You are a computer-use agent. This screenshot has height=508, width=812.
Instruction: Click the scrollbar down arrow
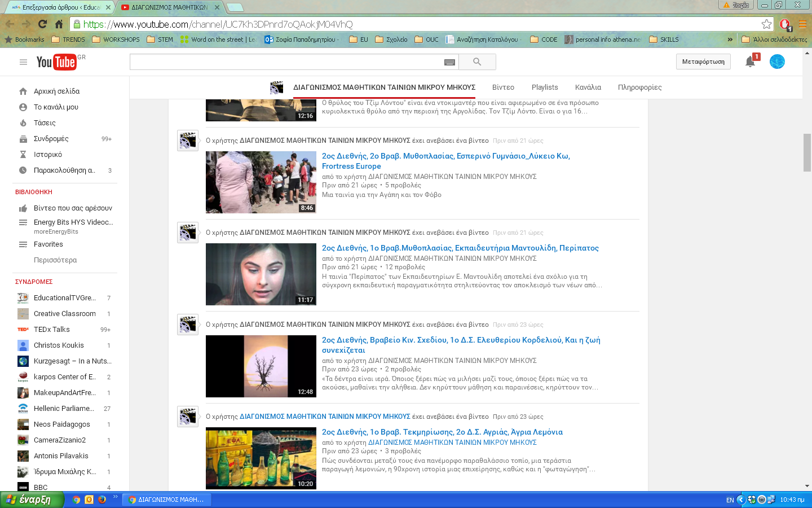(807, 485)
